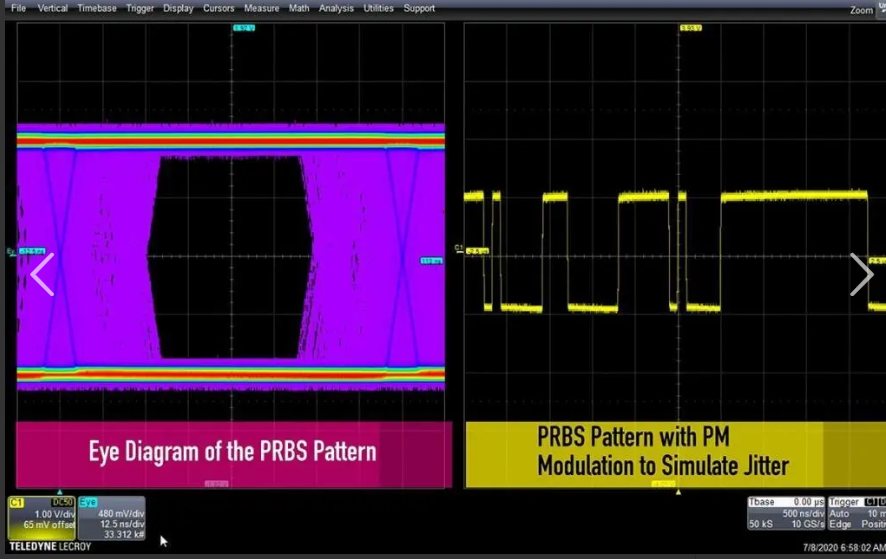Expand the Timebase menu

click(97, 8)
